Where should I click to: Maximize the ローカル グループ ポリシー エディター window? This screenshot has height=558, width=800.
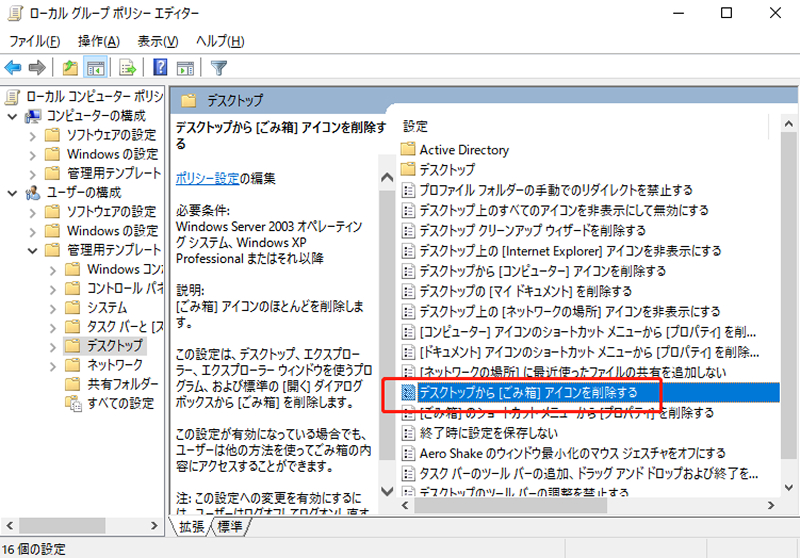click(x=726, y=13)
